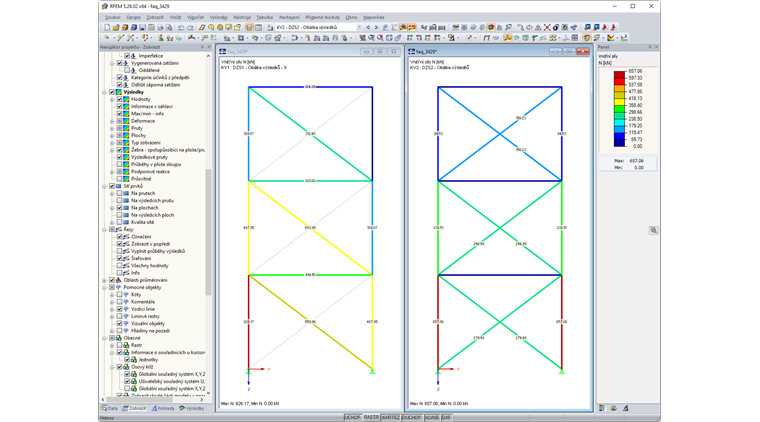Click the table view icon in top toolbar
The image size is (760, 422).
(x=258, y=28)
